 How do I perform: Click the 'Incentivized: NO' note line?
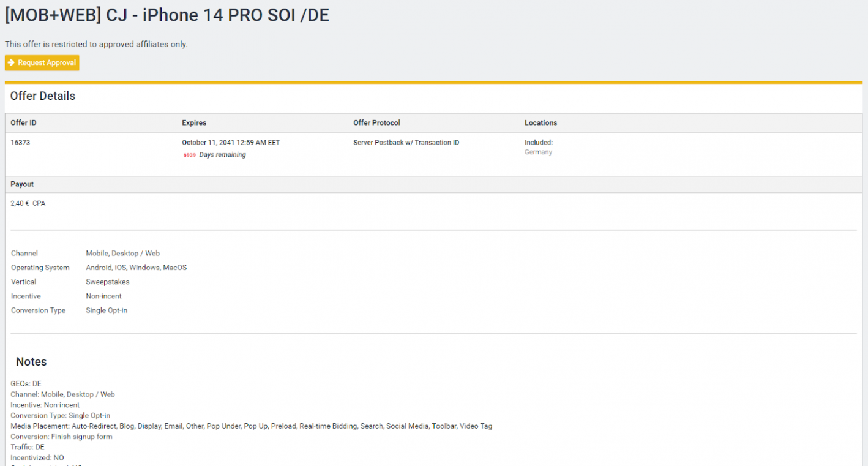[37, 458]
